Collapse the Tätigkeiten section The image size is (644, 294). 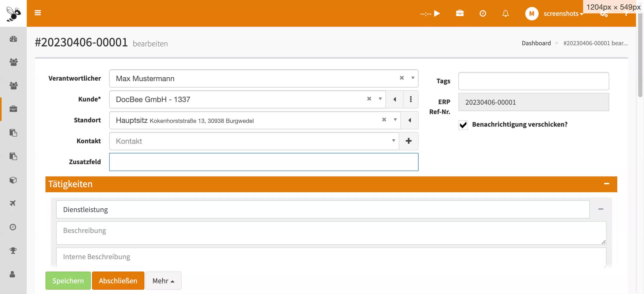point(607,184)
